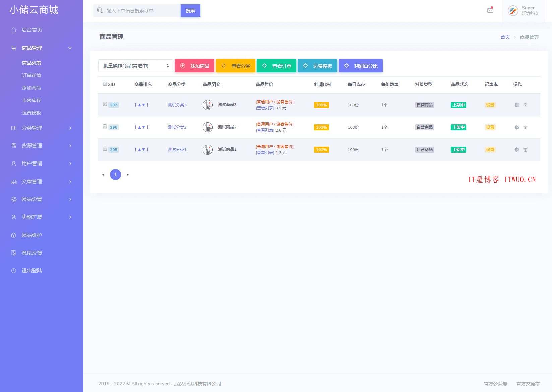Select 订单详情 submenu item
552x392 pixels.
[x=32, y=75]
